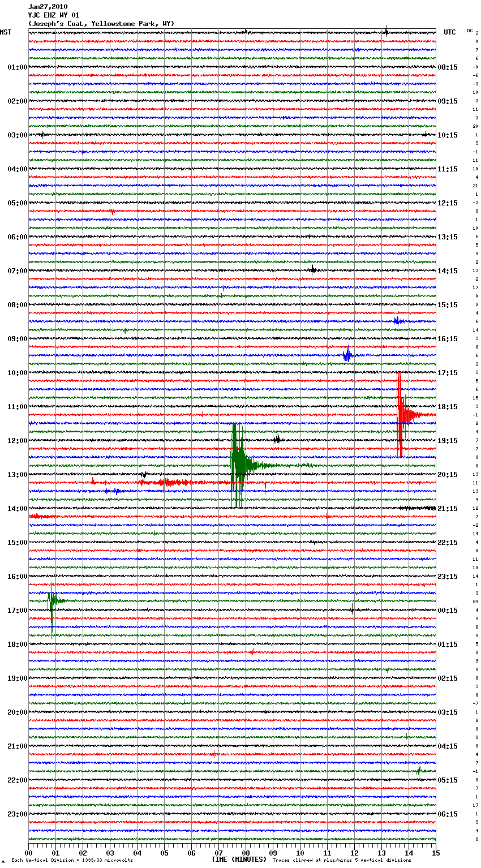
Task: Select the 14:00 MST time label
Action: [x=17, y=509]
